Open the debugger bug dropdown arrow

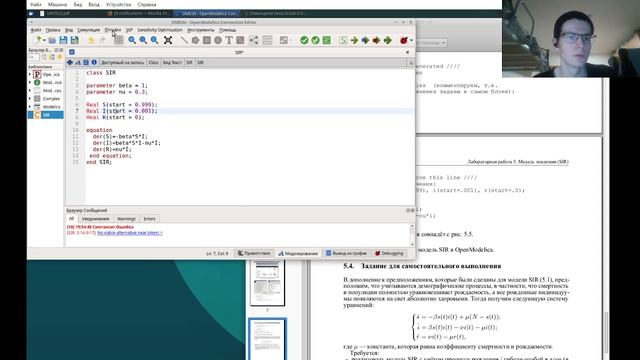click(411, 40)
